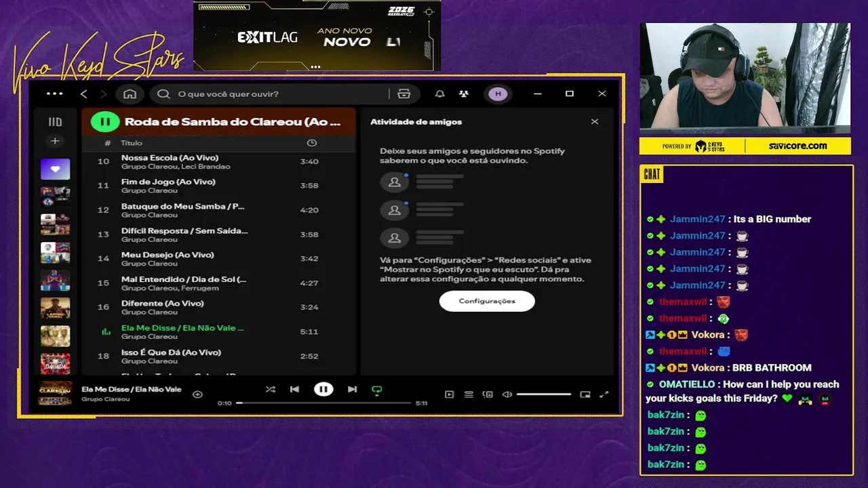Open the Browse icon beside search
Screen dimensions: 868x488
[x=404, y=94]
